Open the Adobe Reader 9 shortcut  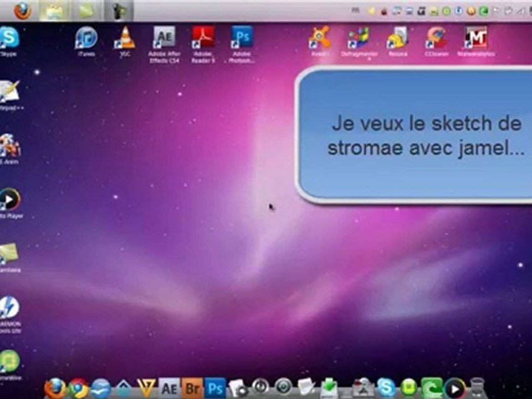coord(203,44)
